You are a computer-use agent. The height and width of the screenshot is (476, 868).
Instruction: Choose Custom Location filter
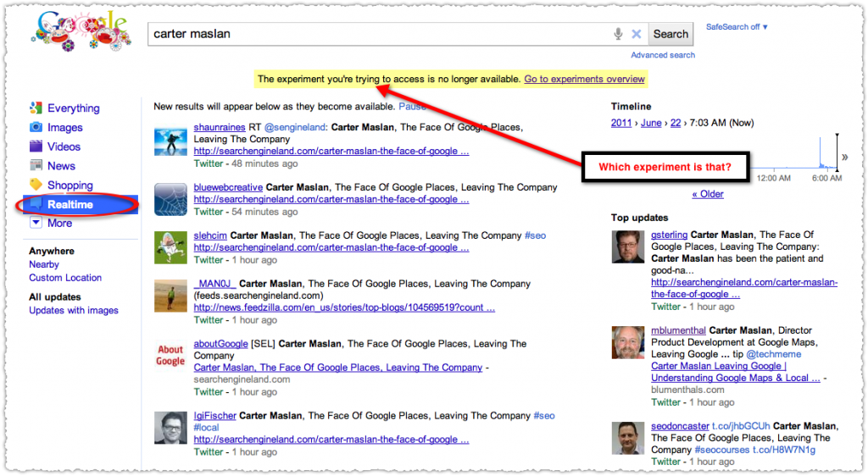click(x=65, y=278)
